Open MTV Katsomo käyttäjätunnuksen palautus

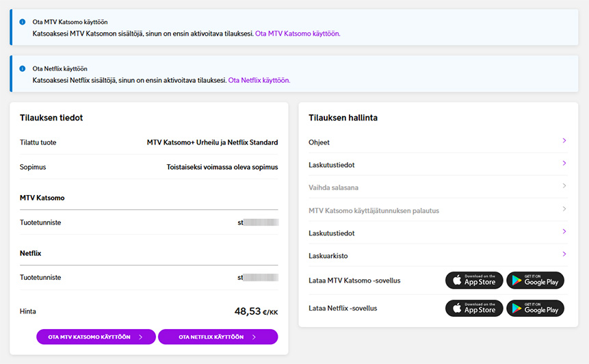[x=438, y=210]
